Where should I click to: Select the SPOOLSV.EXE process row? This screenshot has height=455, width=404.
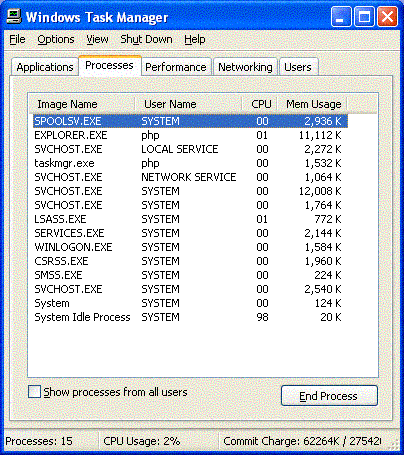[190, 121]
